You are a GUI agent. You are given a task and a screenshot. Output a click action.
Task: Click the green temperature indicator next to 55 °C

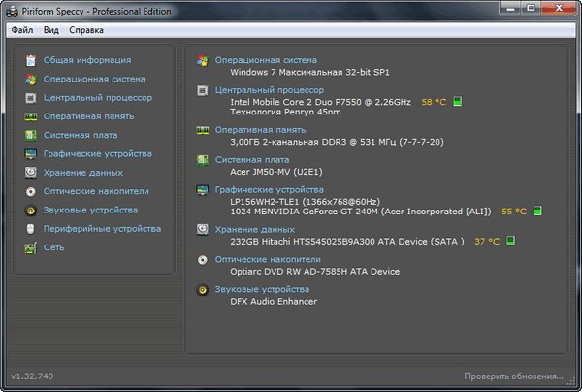tap(537, 211)
